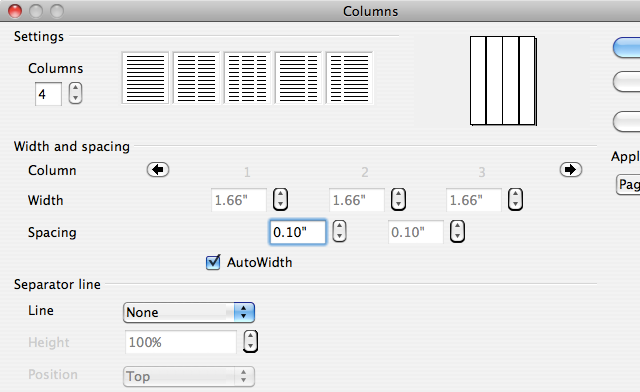Focus the first Spacing field showing 0.10"
Screen dimensions: 640x392
click(298, 232)
